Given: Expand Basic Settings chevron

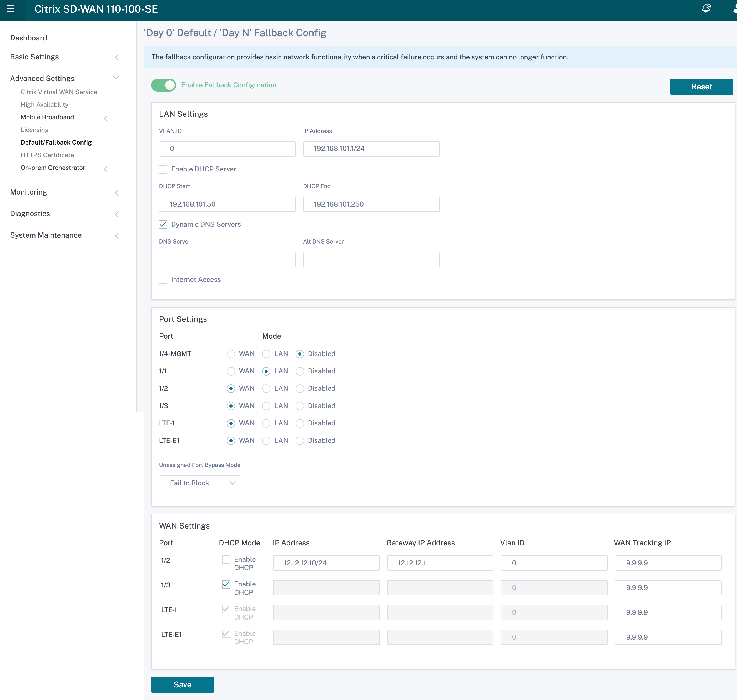Looking at the screenshot, I should [x=117, y=58].
